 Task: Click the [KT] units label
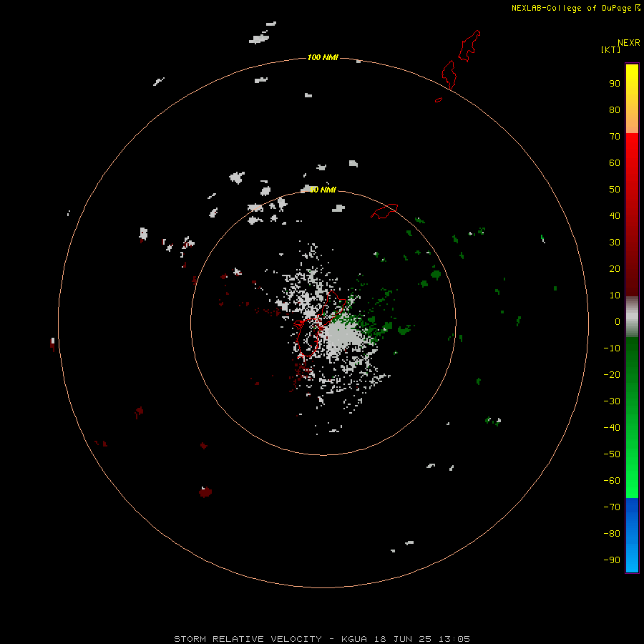coord(610,49)
